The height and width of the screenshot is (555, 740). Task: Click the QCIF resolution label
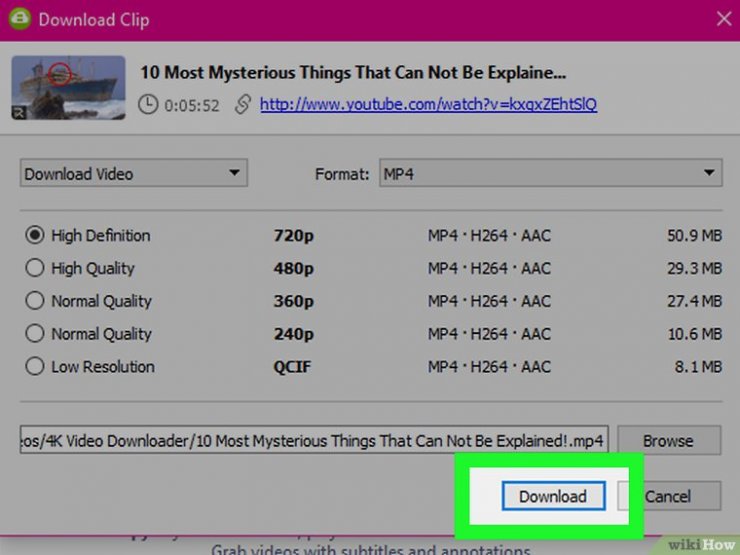[x=292, y=367]
